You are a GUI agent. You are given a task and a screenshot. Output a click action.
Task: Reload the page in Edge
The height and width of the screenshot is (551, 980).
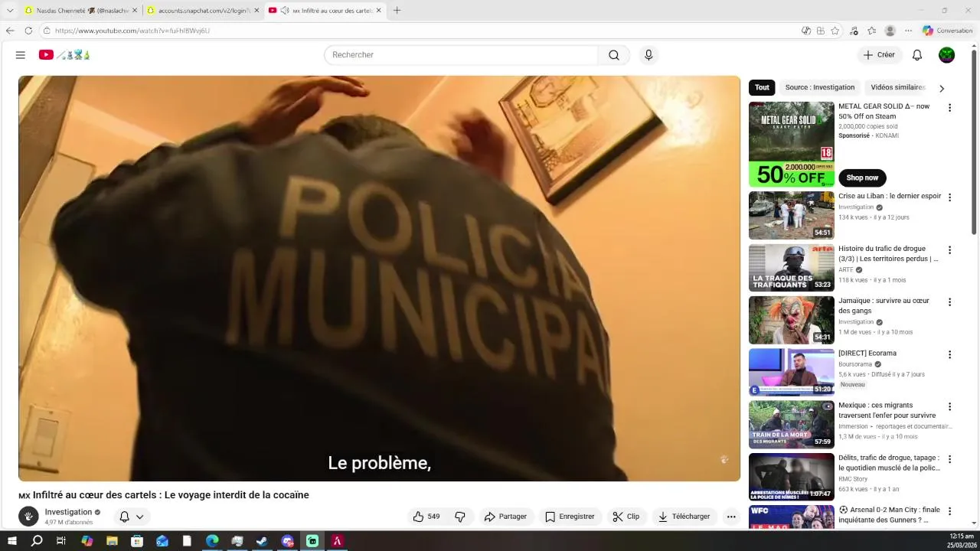[28, 31]
